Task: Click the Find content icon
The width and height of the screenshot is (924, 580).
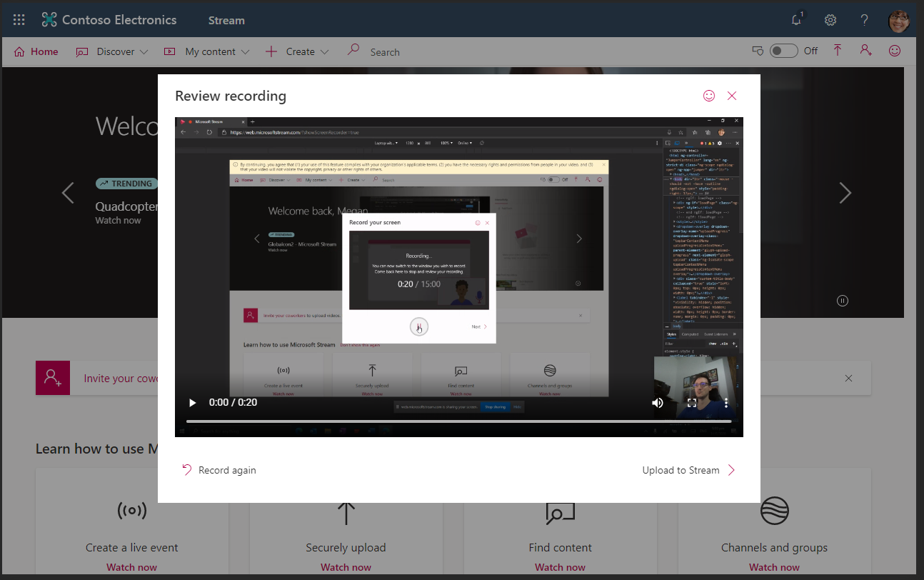Action: click(560, 512)
